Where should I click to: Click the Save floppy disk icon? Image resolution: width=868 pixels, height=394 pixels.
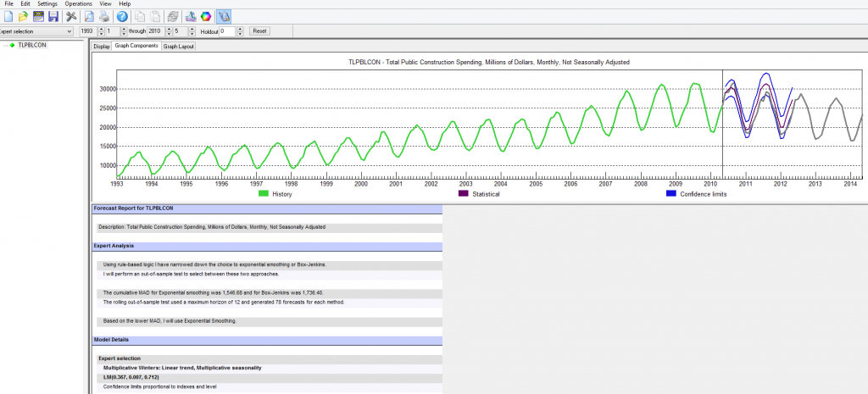click(x=53, y=17)
